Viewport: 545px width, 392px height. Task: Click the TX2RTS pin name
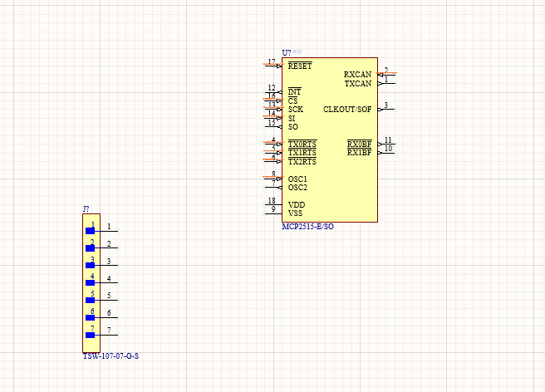pos(302,162)
